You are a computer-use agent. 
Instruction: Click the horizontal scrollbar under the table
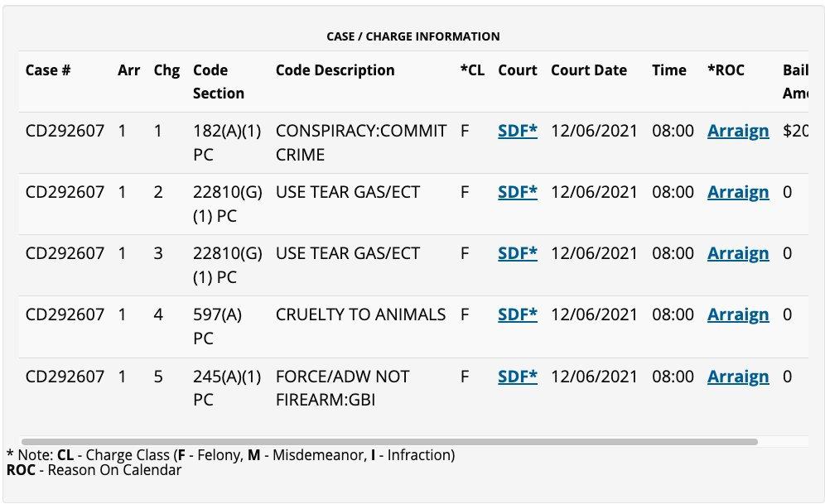pos(389,442)
